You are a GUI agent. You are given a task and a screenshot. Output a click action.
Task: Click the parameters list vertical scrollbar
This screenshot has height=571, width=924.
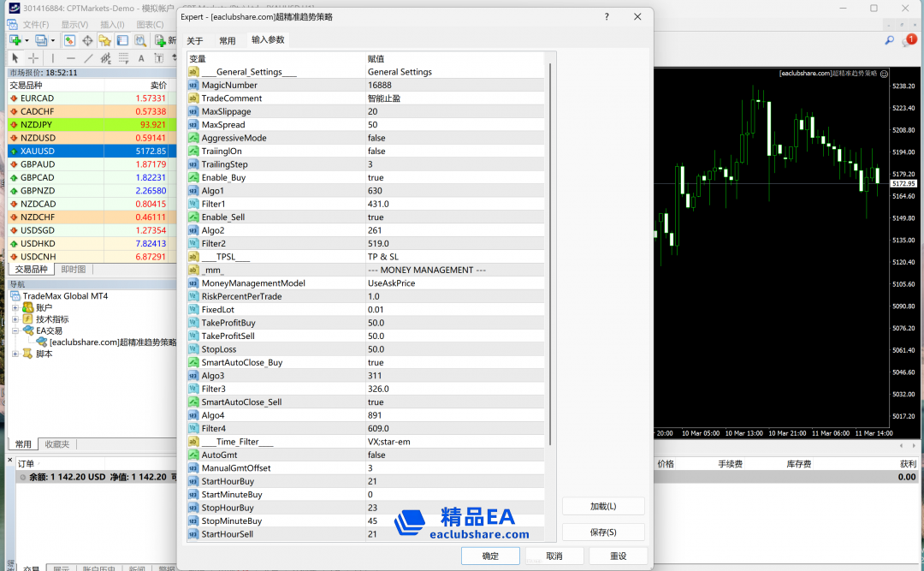click(551, 257)
